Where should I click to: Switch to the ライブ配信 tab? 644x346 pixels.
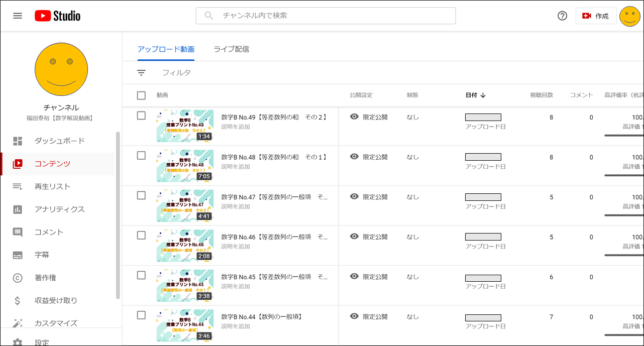point(231,49)
